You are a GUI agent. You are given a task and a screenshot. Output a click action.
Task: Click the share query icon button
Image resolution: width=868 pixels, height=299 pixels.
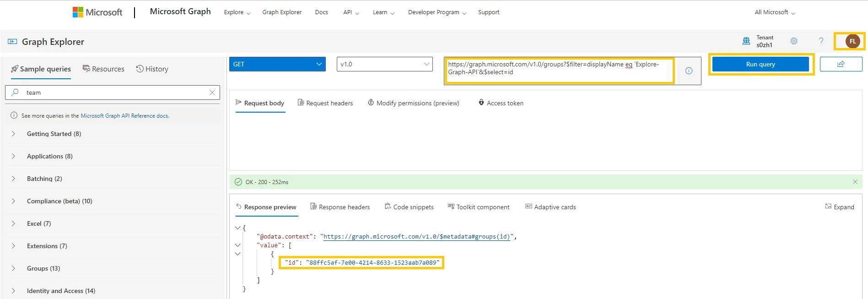pyautogui.click(x=841, y=64)
